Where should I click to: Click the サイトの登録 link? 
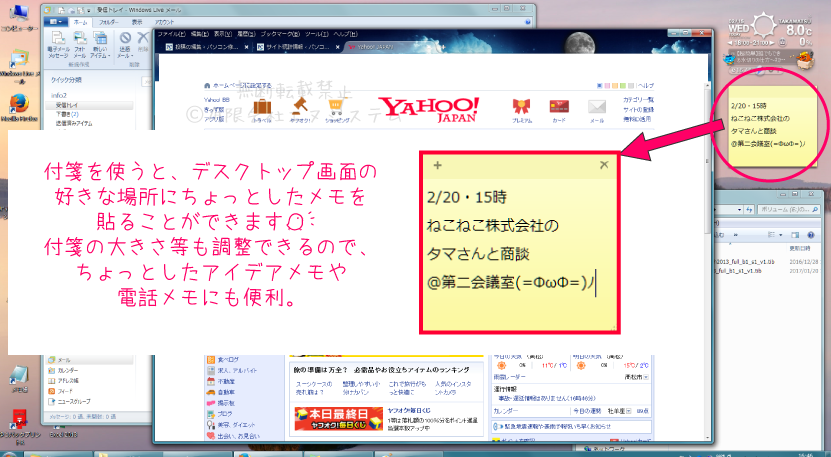[x=638, y=109]
